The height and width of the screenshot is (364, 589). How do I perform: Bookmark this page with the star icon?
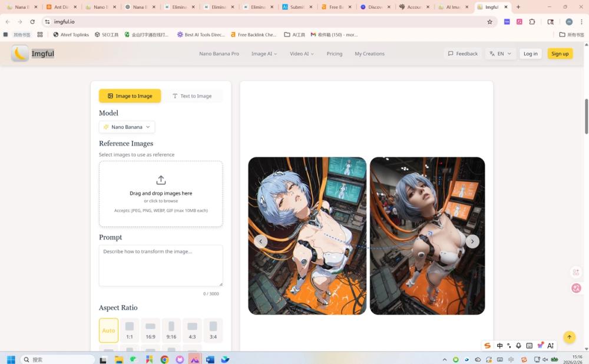coord(489,22)
